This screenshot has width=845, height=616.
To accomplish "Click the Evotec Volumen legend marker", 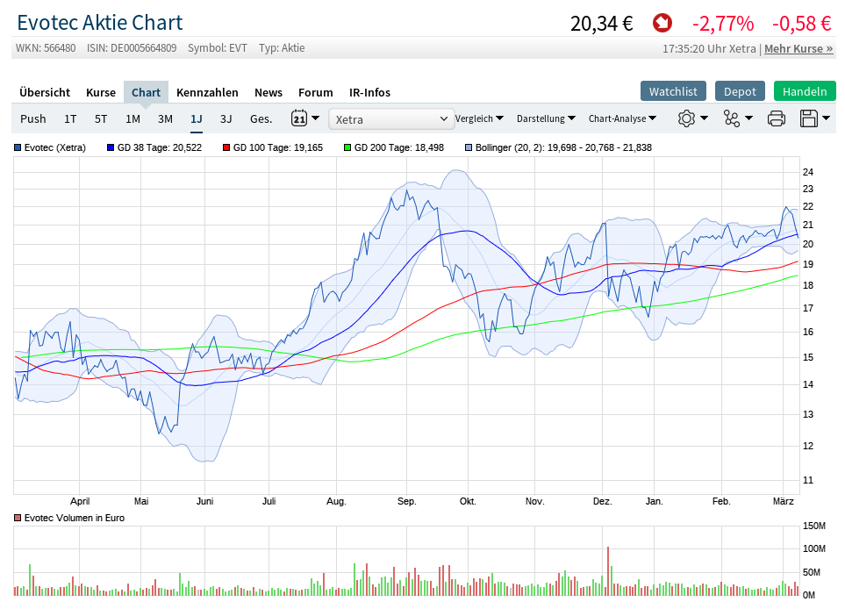I will coord(18,519).
